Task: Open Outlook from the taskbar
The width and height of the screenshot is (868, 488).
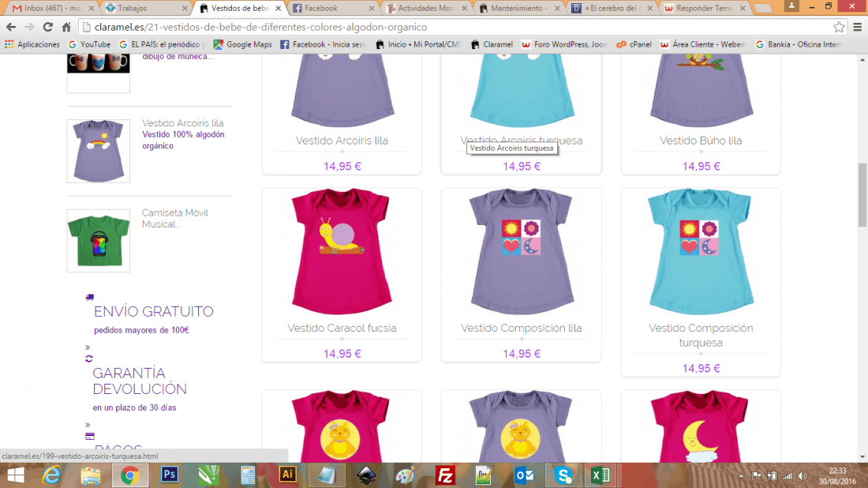Action: [x=524, y=475]
